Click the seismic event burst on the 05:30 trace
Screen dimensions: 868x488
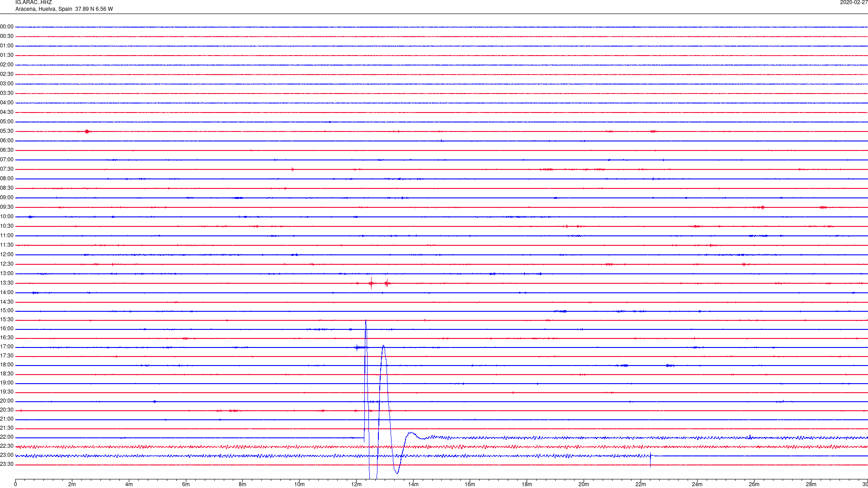[x=87, y=131]
